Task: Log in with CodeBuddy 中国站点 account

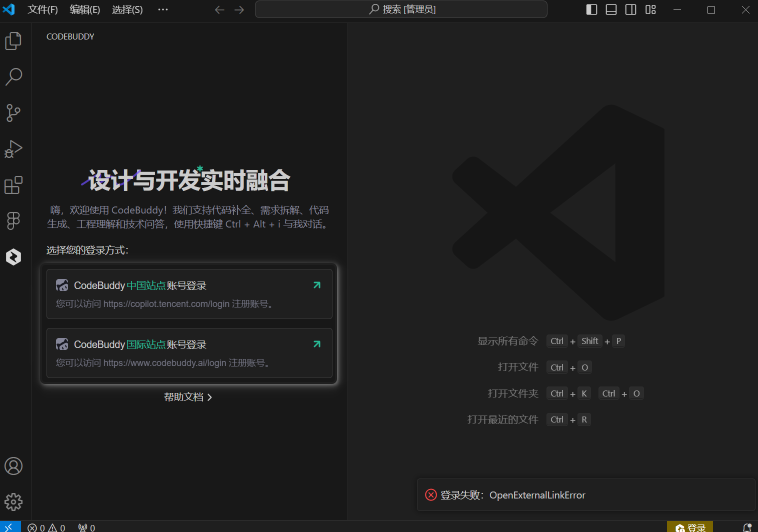Action: click(x=189, y=294)
